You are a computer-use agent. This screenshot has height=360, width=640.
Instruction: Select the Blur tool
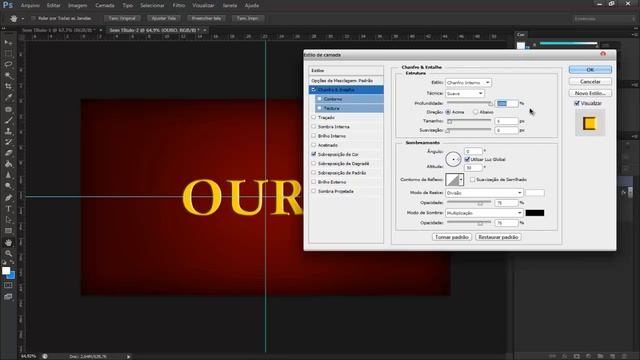8,175
